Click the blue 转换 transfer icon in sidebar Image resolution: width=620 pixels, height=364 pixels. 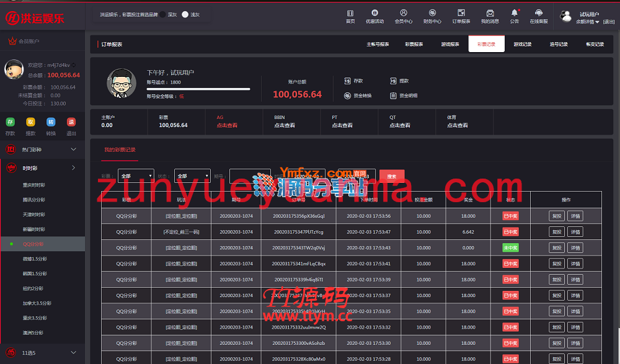(51, 122)
